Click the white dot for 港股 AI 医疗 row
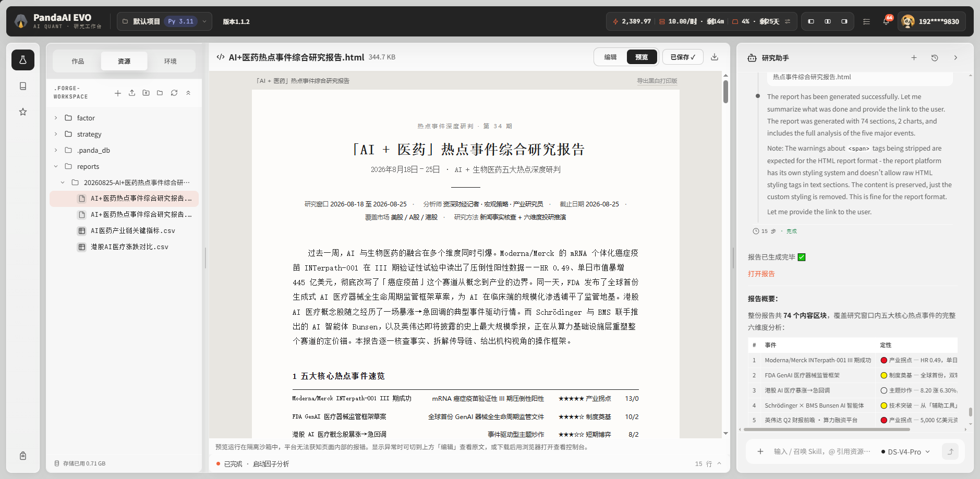This screenshot has height=479, width=980. click(884, 390)
